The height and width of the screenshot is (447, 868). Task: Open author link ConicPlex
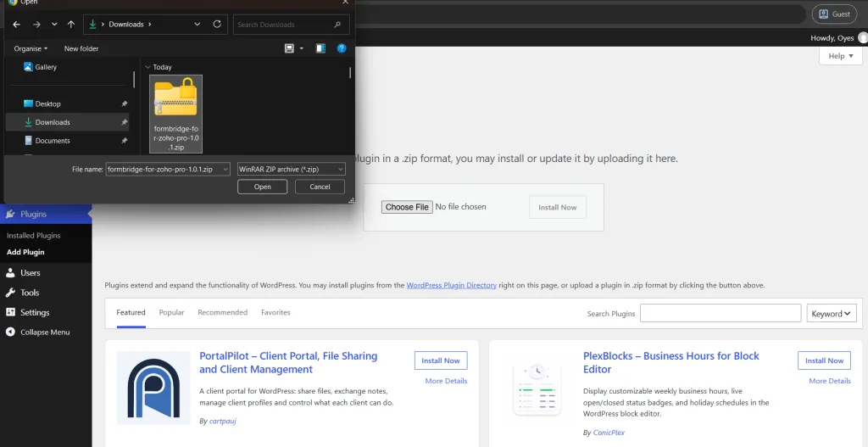(x=609, y=433)
